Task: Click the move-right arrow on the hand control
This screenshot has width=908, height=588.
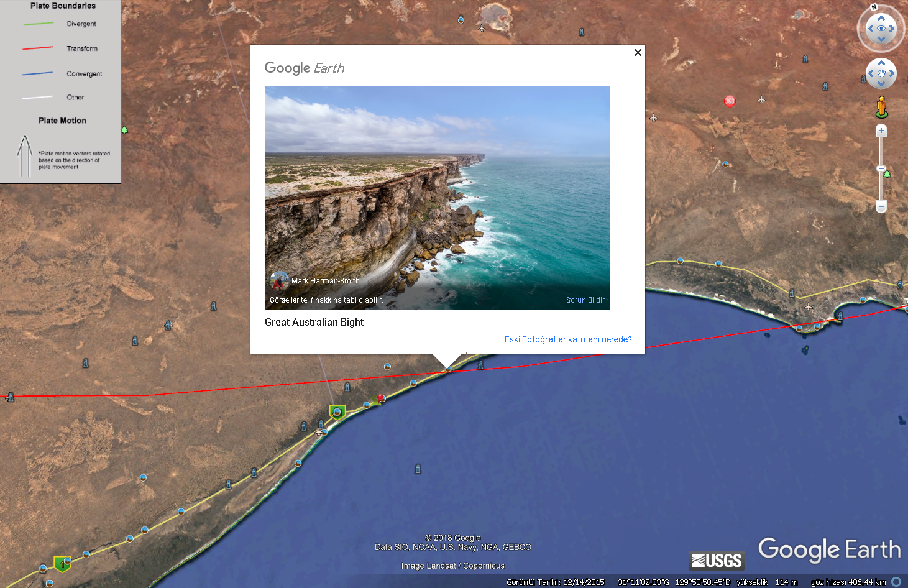Action: [x=892, y=73]
